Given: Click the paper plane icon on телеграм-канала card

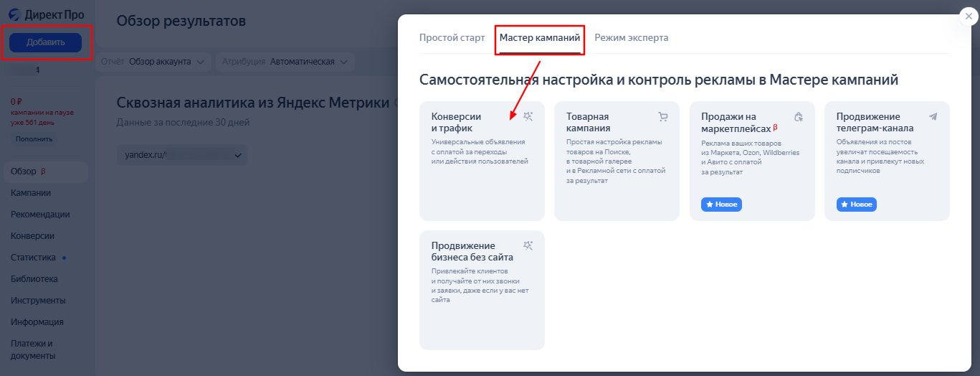Looking at the screenshot, I should pos(933,116).
